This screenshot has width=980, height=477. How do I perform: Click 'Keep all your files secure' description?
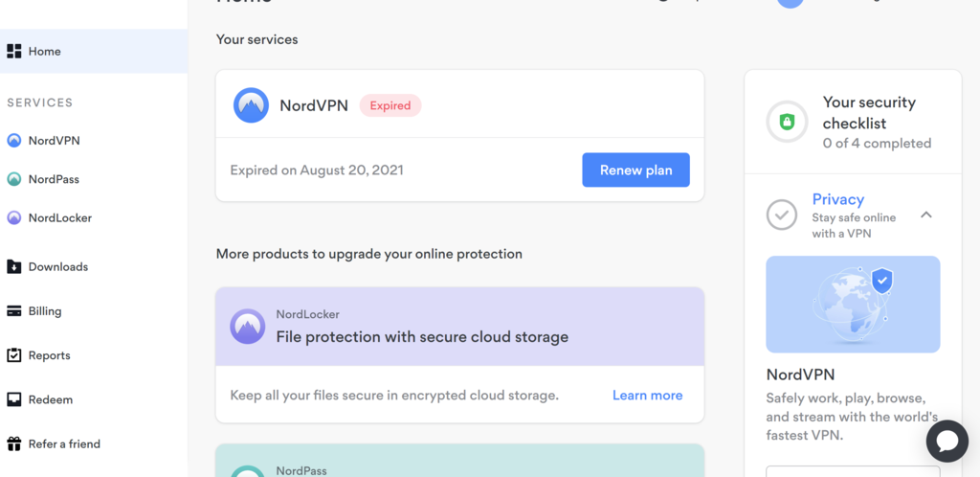coord(394,395)
